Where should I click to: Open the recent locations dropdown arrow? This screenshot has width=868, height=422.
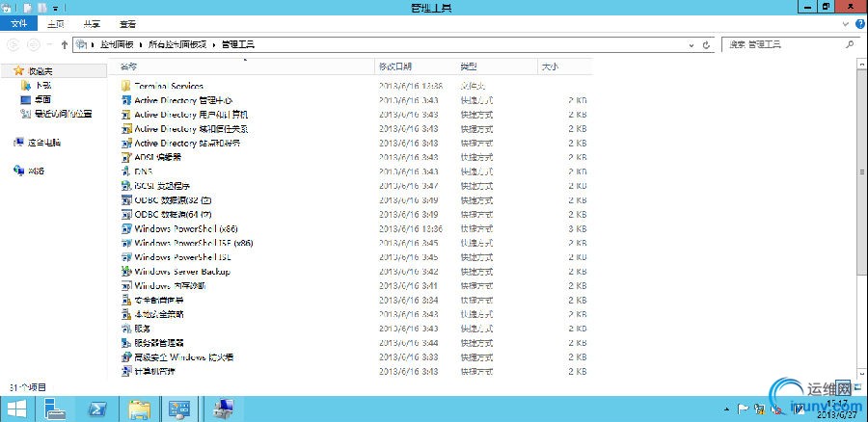[50, 44]
